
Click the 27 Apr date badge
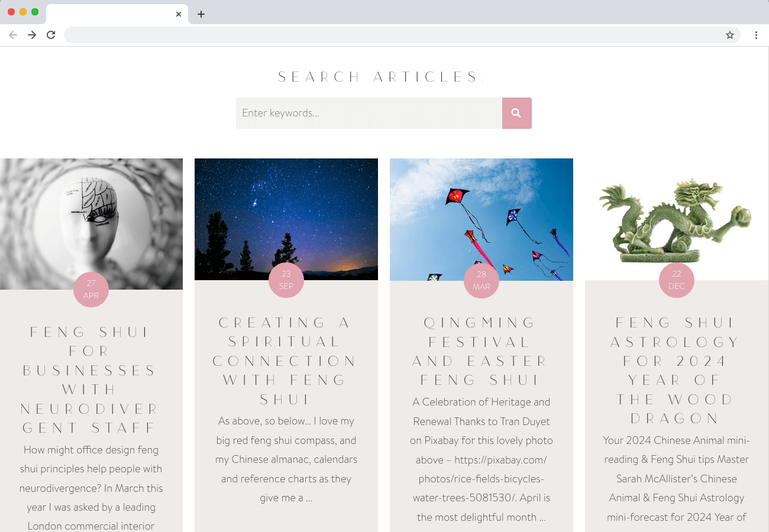91,290
